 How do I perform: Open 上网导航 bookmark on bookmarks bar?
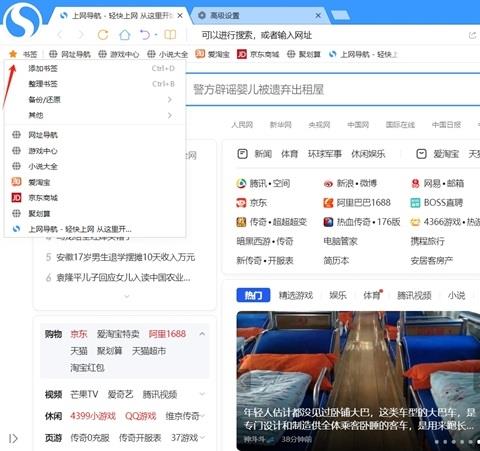363,54
